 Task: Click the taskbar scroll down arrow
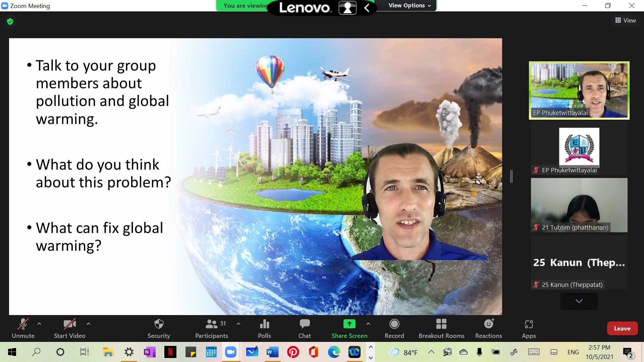pyautogui.click(x=371, y=358)
